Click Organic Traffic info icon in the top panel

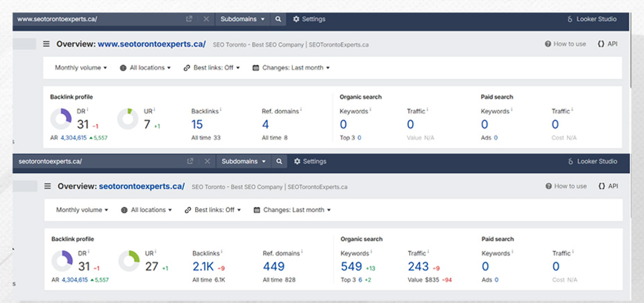point(427,110)
